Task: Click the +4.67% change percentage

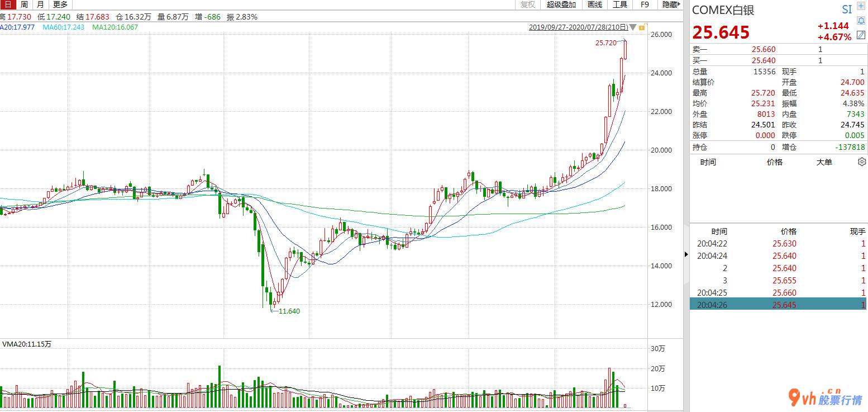Action: [x=834, y=37]
